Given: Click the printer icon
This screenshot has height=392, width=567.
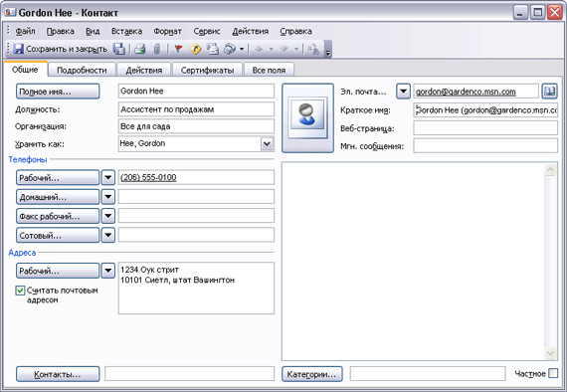Looking at the screenshot, I should (140, 49).
